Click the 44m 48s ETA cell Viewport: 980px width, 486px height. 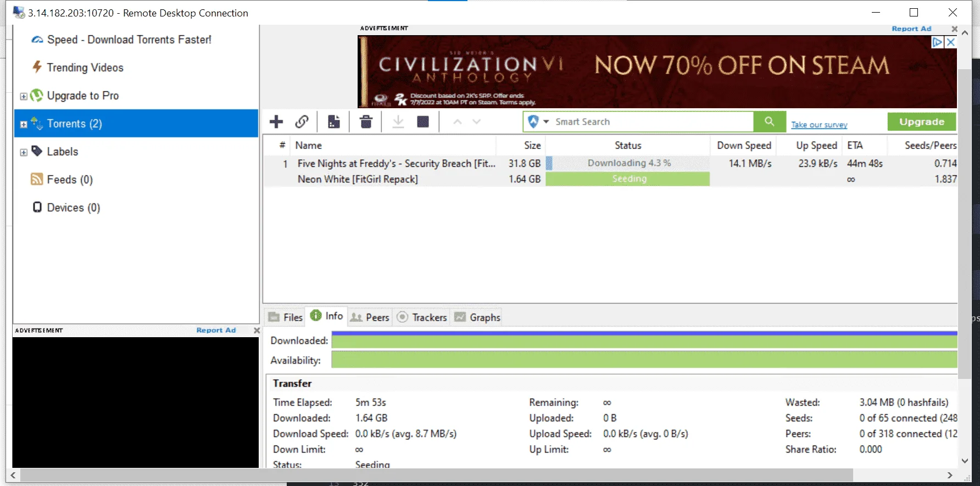click(865, 164)
